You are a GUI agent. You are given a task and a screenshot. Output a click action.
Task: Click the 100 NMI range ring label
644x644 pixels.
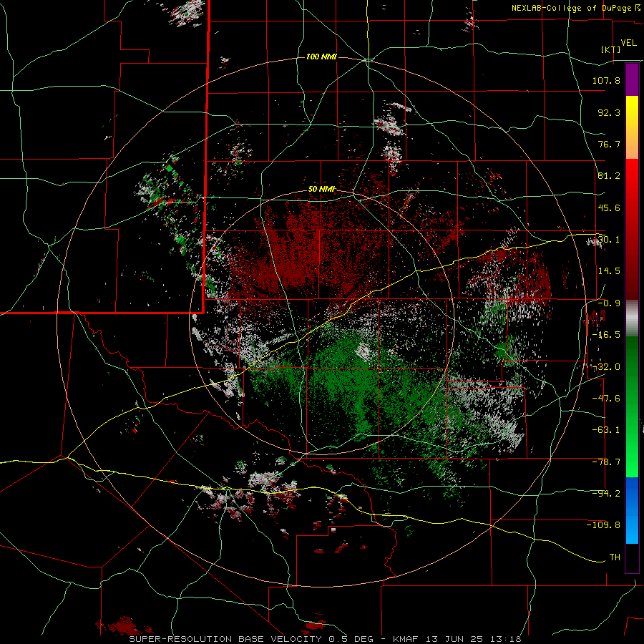(x=321, y=57)
